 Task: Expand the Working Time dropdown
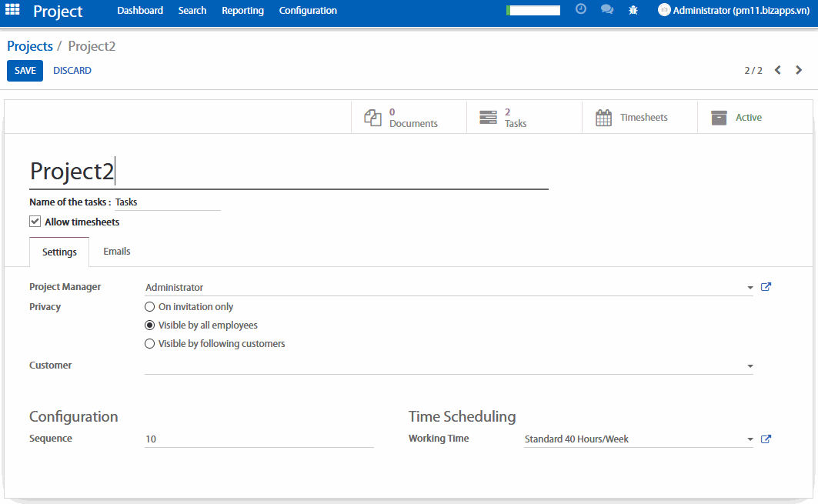click(750, 440)
